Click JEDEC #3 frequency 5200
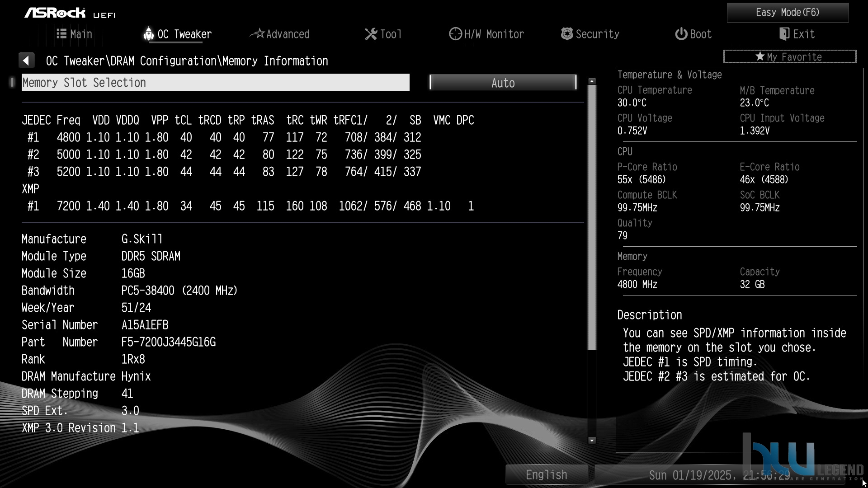The height and width of the screenshot is (488, 868). (x=69, y=172)
